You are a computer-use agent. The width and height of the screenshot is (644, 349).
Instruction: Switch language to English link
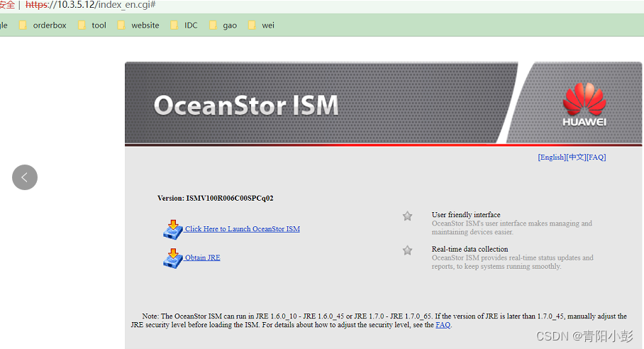pyautogui.click(x=552, y=157)
